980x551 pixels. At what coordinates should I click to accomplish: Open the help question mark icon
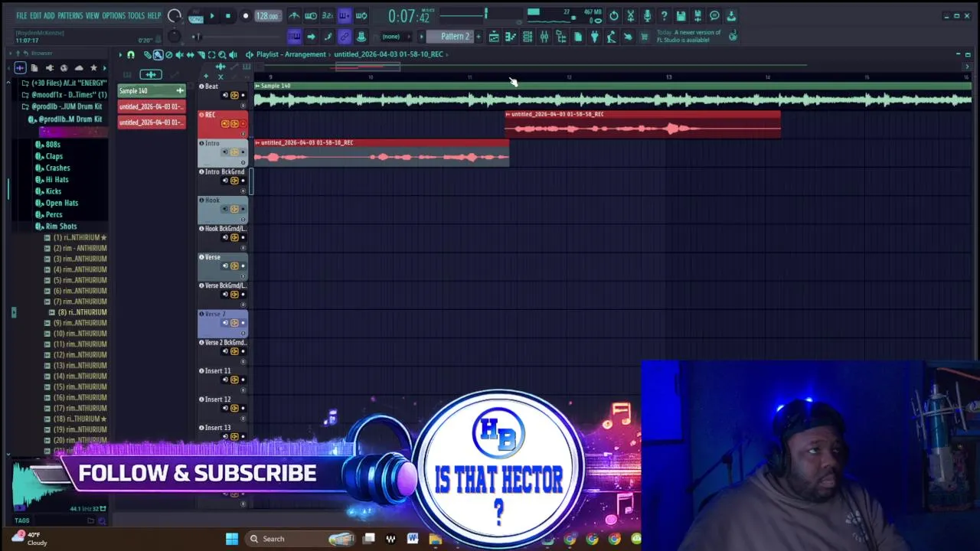[664, 15]
